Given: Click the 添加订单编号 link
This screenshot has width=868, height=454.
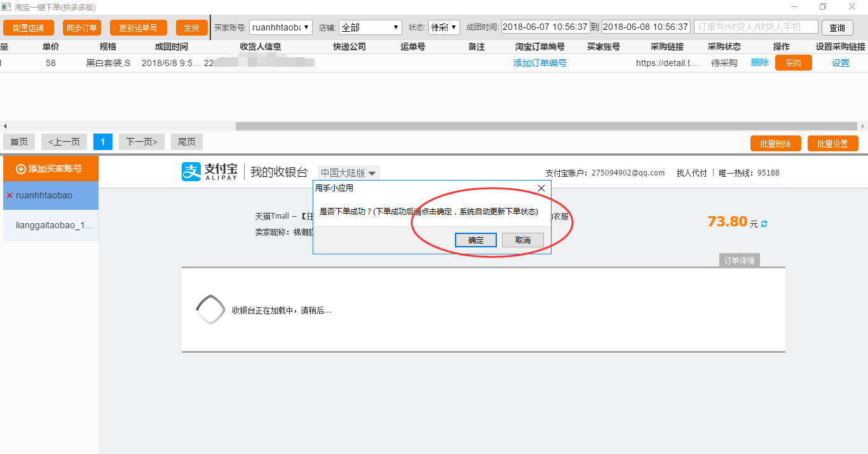Looking at the screenshot, I should [540, 63].
